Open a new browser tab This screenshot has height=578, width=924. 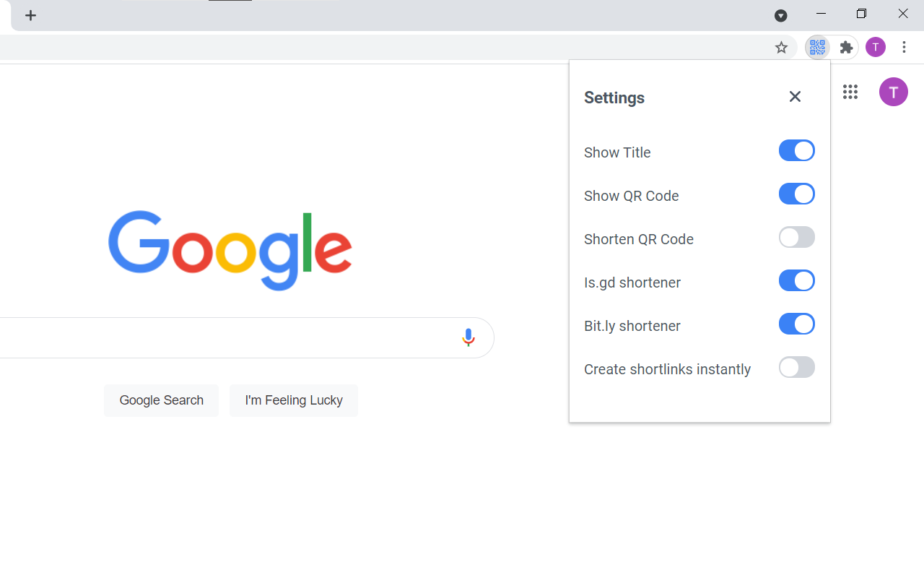[x=30, y=15]
